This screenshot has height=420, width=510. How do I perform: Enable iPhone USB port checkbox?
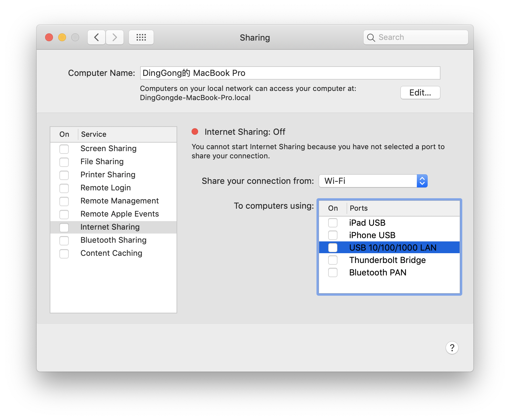pos(333,235)
